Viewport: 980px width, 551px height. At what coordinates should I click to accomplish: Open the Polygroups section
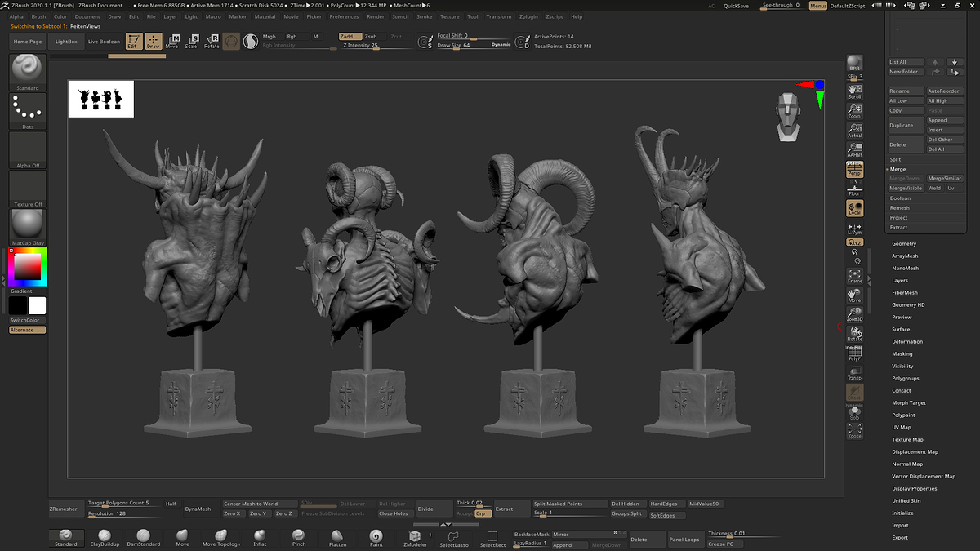pyautogui.click(x=905, y=378)
